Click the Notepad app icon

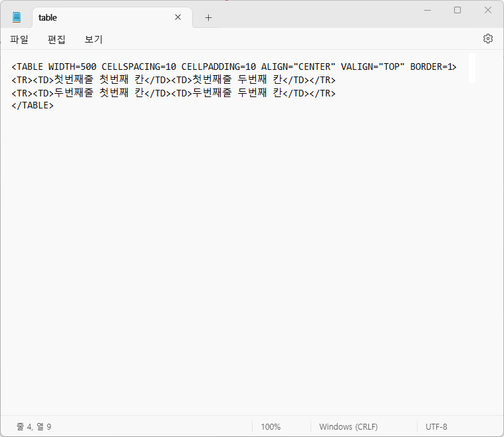17,17
